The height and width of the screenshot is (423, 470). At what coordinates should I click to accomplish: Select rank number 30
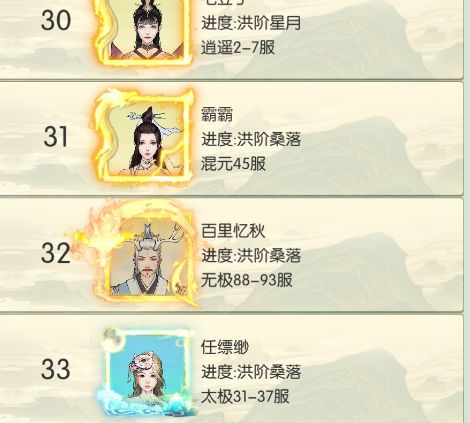click(x=56, y=21)
